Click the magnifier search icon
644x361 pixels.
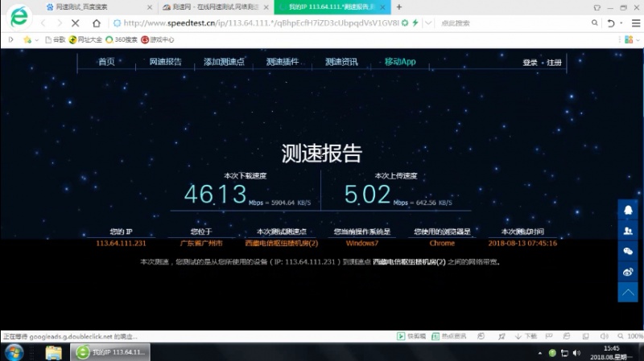tap(594, 23)
